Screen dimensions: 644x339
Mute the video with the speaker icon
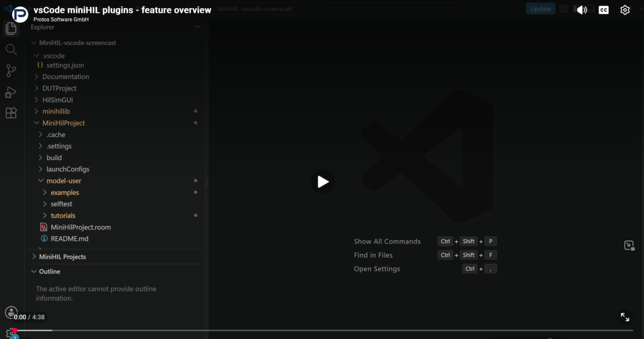pyautogui.click(x=582, y=10)
